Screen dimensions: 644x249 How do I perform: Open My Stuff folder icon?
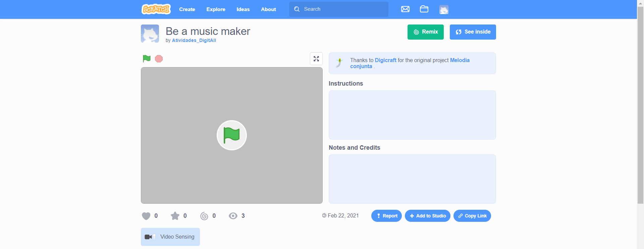point(424,9)
